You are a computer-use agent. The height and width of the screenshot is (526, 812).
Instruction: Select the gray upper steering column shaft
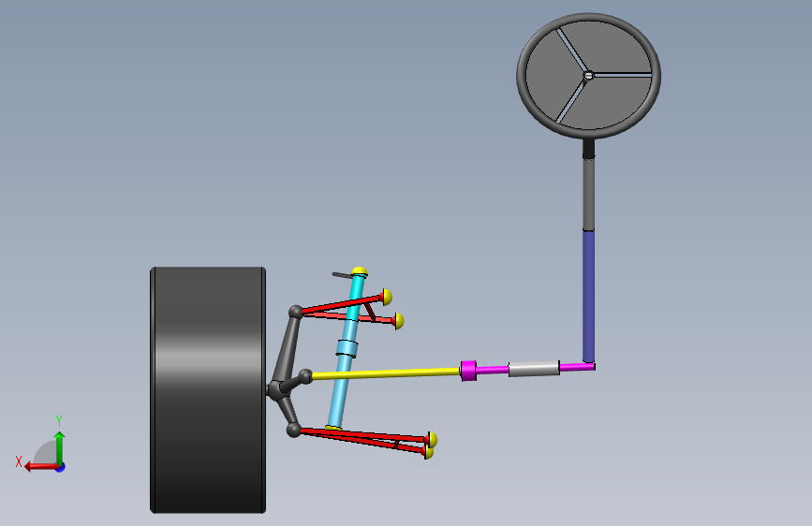point(588,194)
